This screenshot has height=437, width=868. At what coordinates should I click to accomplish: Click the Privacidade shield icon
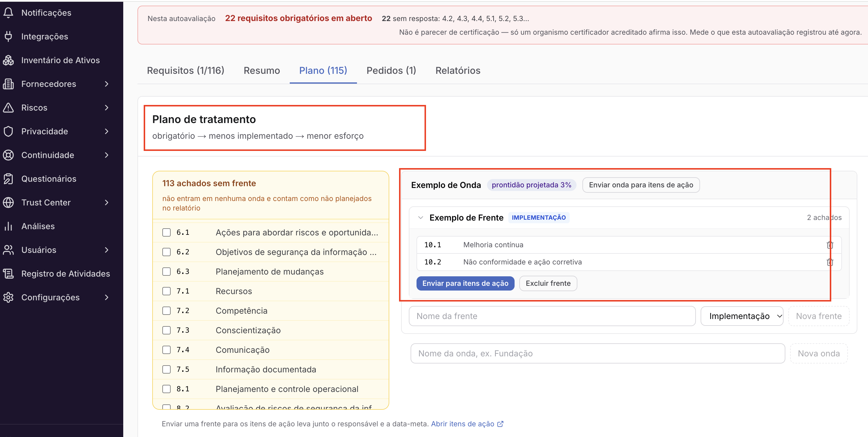[8, 131]
